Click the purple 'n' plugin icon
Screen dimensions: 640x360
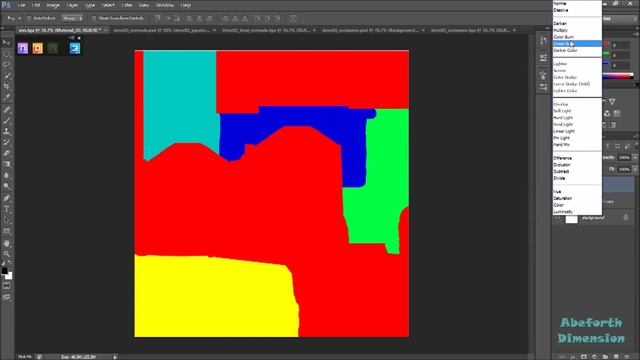pos(23,48)
